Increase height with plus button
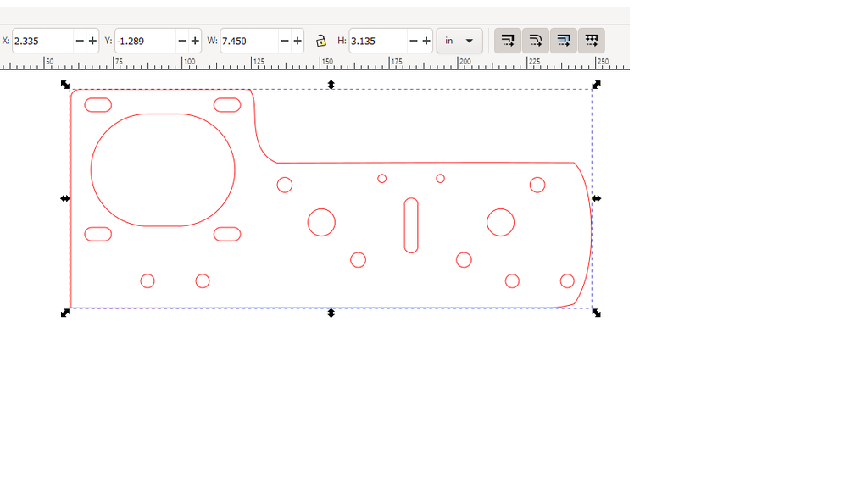The image size is (868, 488). point(426,41)
